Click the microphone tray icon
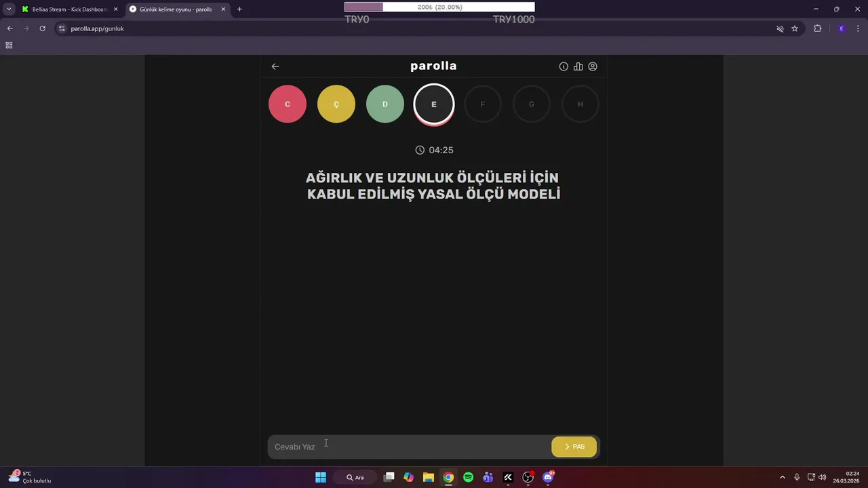 797,477
